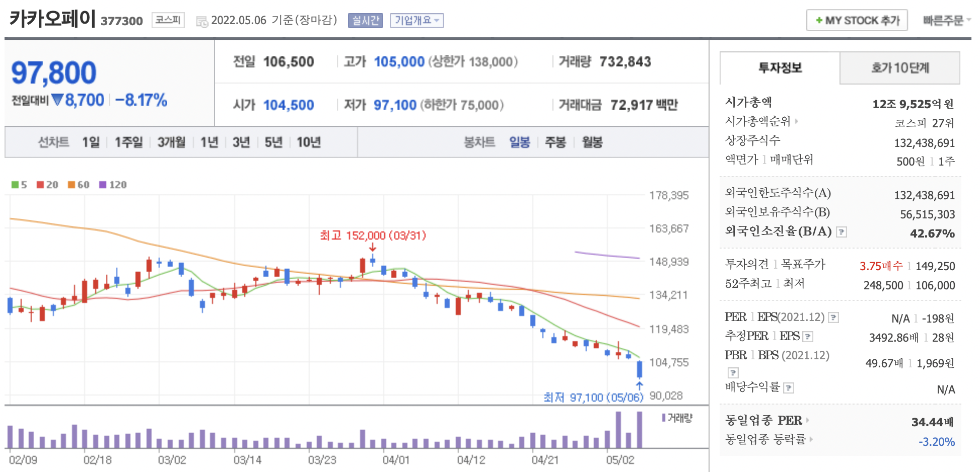Select the 1일 line chart period
The width and height of the screenshot is (980, 472).
coord(91,142)
